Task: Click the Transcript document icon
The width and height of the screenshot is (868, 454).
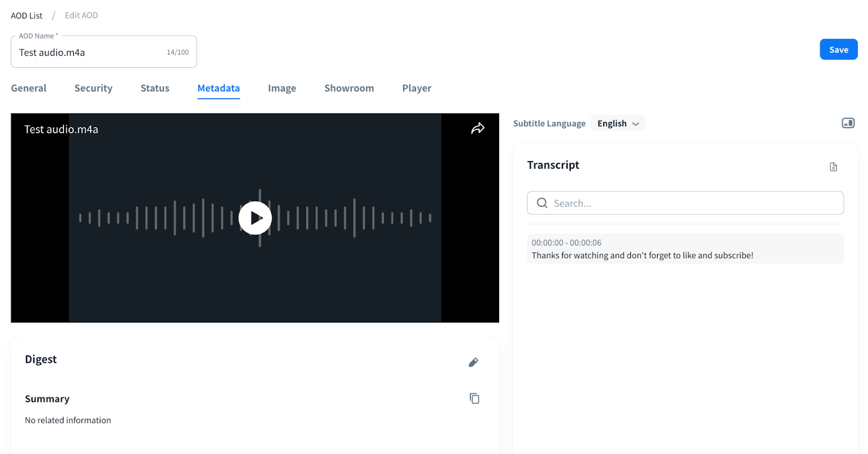Action: click(833, 167)
